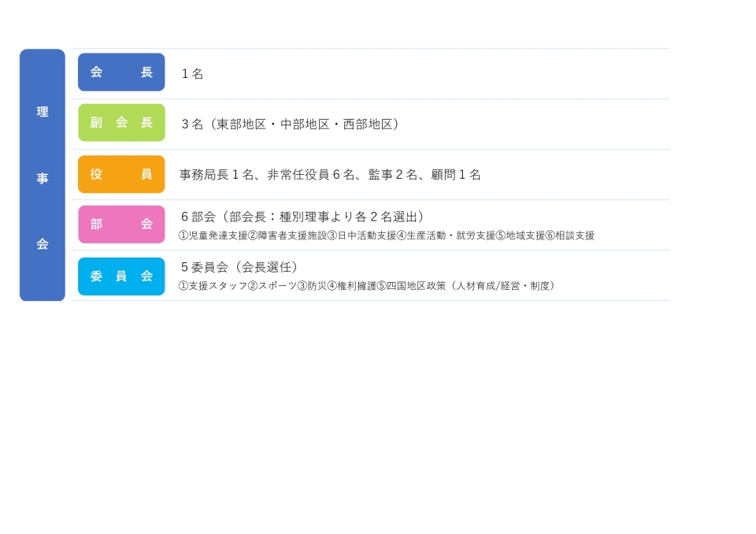Viewport: 756px width, 534px height.
Task: Click the 6部会（部会長：種別理事より各2名選出） line
Action: tap(303, 217)
